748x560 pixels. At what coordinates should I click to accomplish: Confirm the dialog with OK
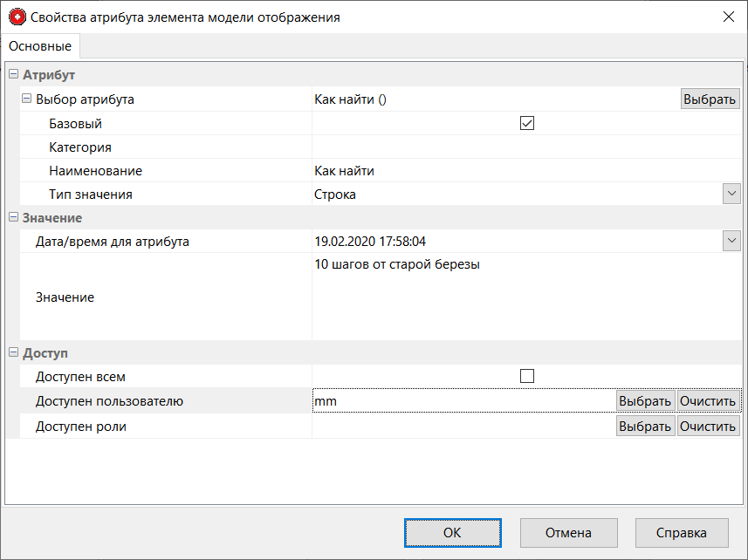click(x=452, y=532)
